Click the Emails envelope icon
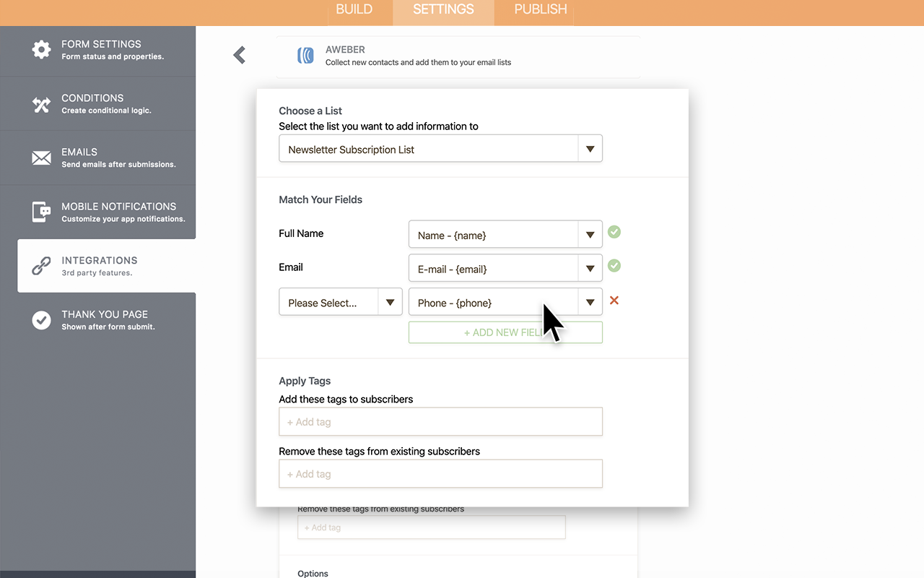Viewport: 924px width, 578px height. point(41,158)
